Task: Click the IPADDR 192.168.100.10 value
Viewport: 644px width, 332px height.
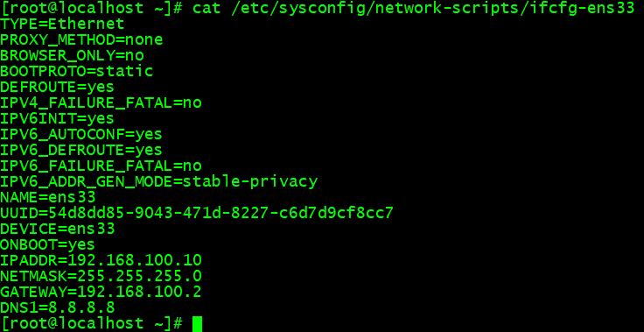Action: (135, 260)
